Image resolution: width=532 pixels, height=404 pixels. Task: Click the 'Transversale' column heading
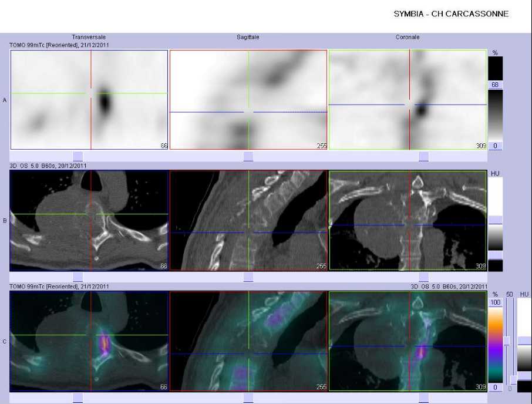pos(89,37)
